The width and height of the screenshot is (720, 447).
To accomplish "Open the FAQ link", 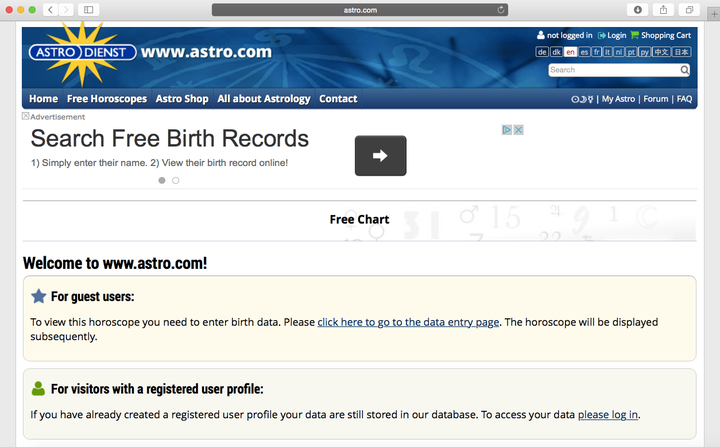I will point(684,99).
